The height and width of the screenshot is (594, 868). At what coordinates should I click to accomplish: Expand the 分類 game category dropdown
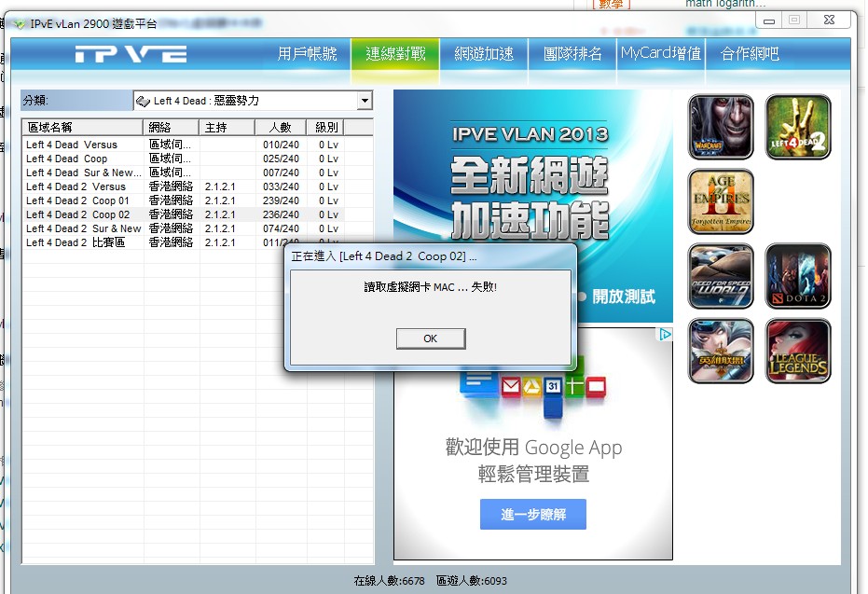click(365, 101)
